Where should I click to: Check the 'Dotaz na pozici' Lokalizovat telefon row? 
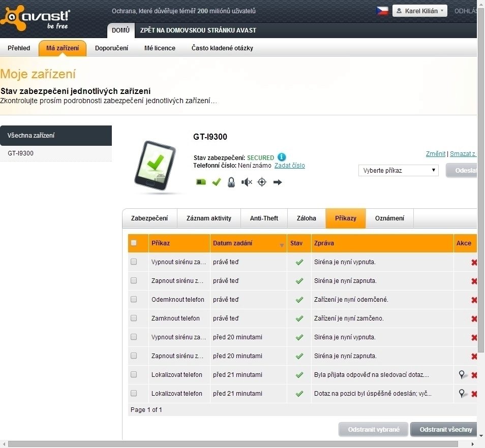click(x=134, y=393)
